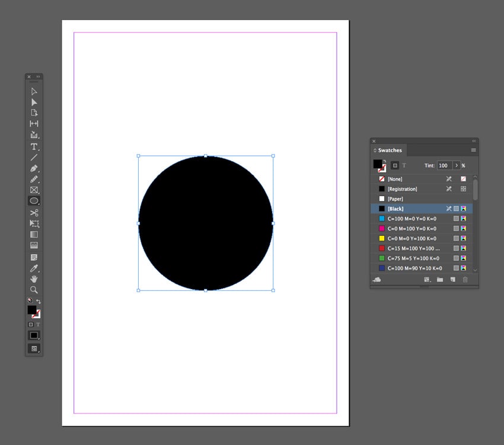Select the Type tool

point(34,146)
